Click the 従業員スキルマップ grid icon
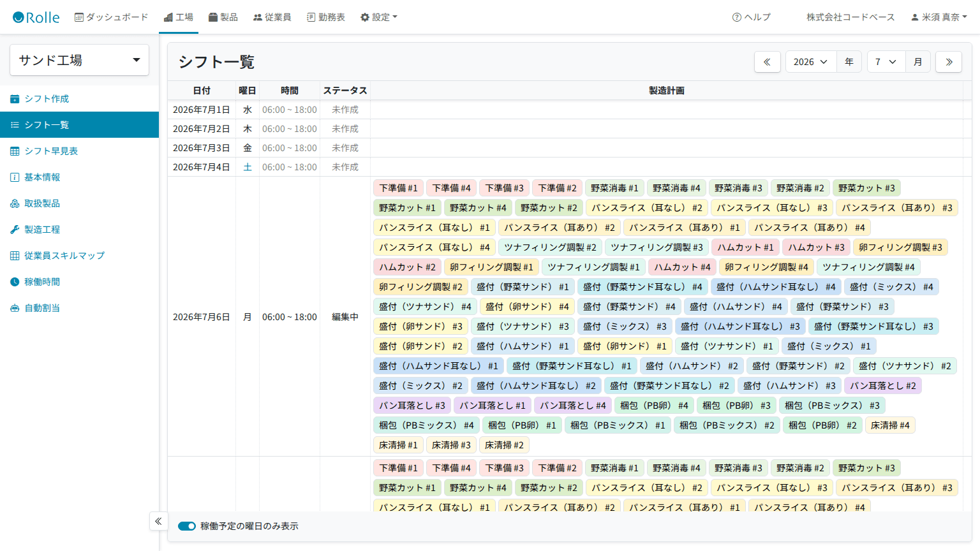Screen dimensions: 980x551 coord(15,256)
